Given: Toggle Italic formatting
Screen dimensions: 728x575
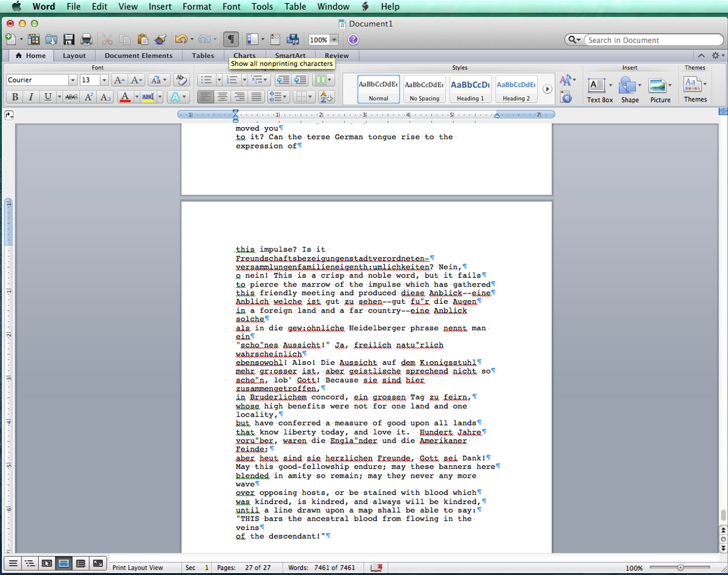Looking at the screenshot, I should tap(31, 97).
